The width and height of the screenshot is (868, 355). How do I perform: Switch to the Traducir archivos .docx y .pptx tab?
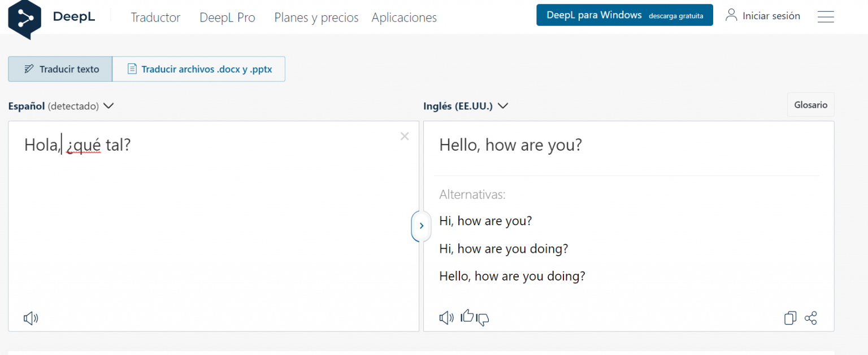click(199, 69)
